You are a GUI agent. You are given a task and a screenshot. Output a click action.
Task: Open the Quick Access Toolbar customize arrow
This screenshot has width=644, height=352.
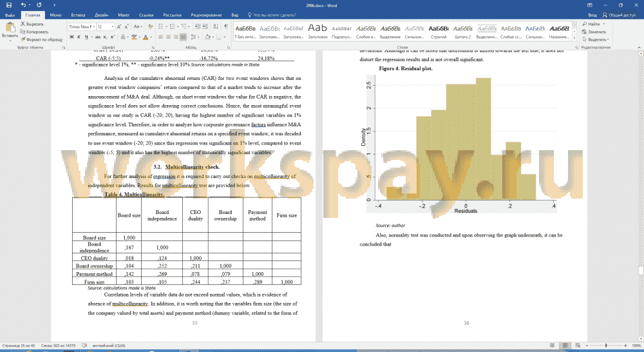54,5
